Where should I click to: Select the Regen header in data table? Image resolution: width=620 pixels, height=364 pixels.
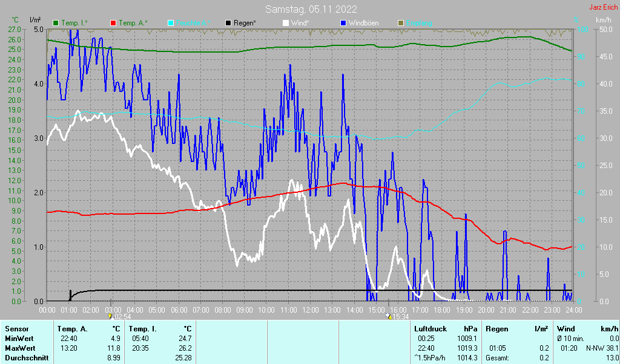[498, 329]
